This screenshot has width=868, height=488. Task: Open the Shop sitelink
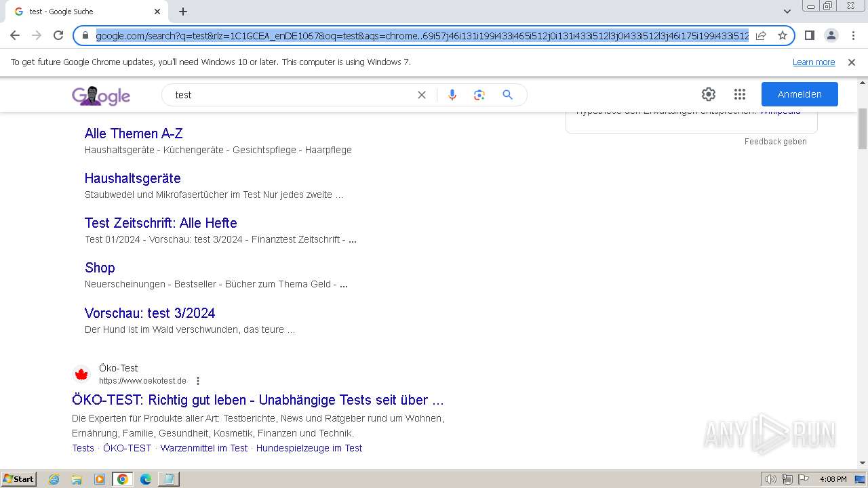(100, 268)
